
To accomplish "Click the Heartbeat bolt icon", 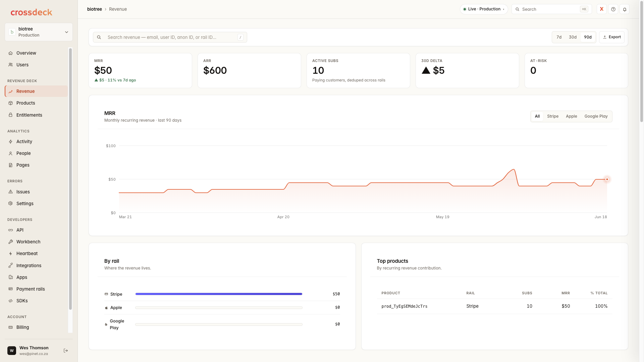I will [x=10, y=254].
